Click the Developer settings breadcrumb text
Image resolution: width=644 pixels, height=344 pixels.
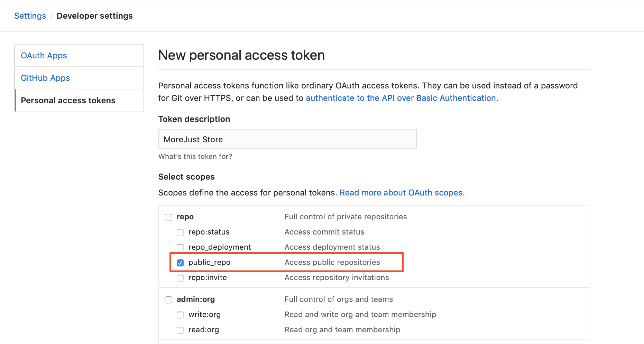(x=94, y=16)
